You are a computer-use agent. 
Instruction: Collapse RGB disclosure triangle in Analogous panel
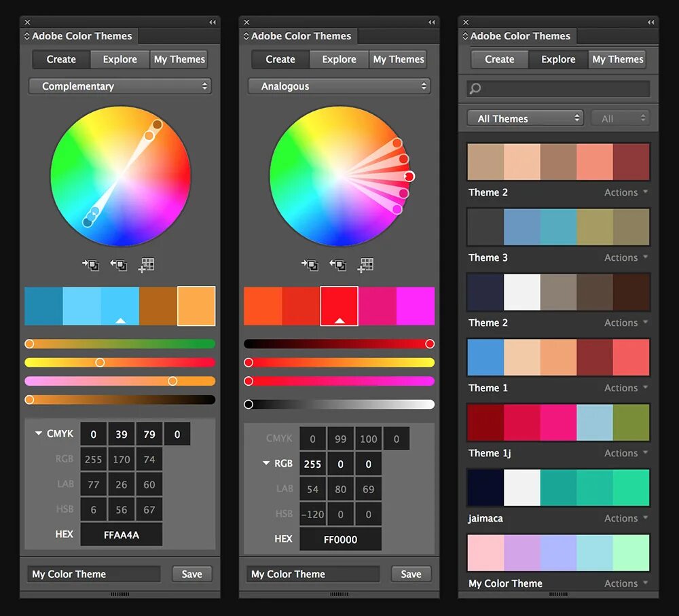pyautogui.click(x=266, y=463)
